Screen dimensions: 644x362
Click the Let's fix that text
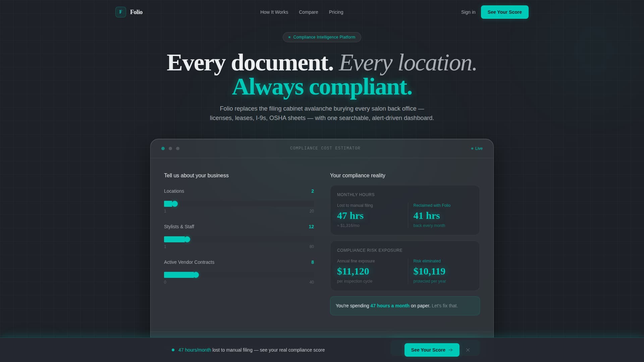[444, 306]
